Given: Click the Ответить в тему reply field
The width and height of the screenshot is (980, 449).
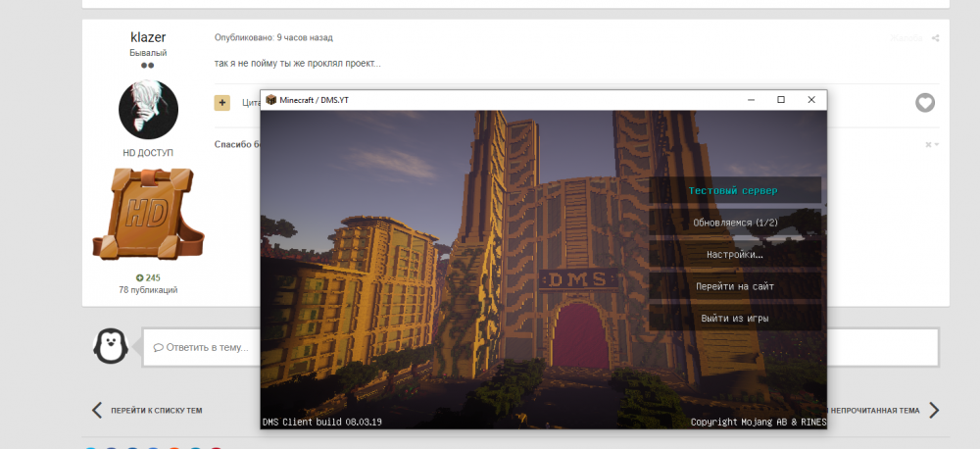Looking at the screenshot, I should coord(539,347).
